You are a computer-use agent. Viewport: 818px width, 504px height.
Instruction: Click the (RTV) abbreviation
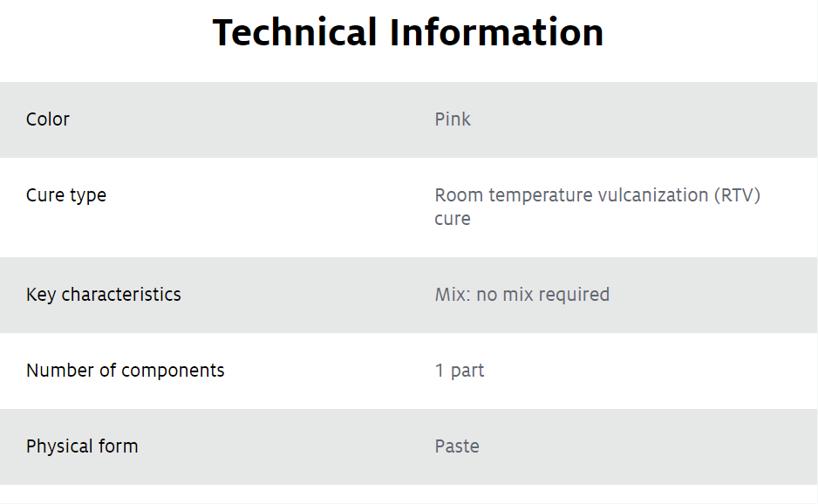(737, 195)
